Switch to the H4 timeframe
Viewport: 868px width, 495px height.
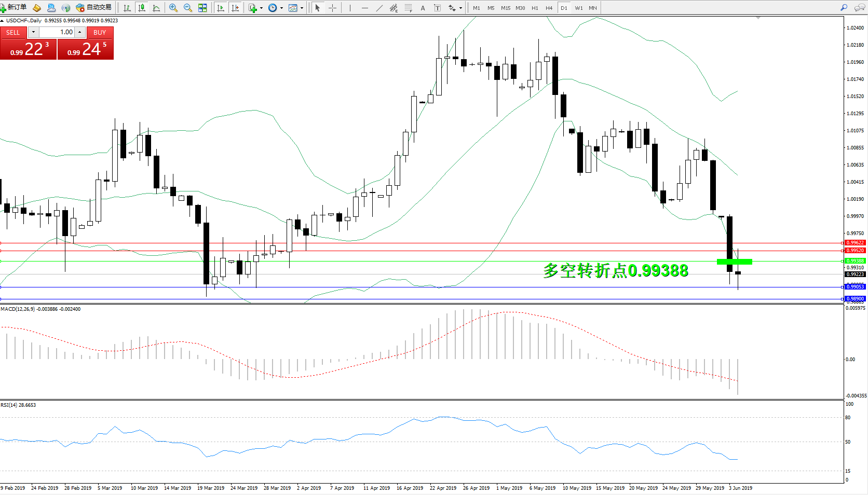click(x=549, y=8)
